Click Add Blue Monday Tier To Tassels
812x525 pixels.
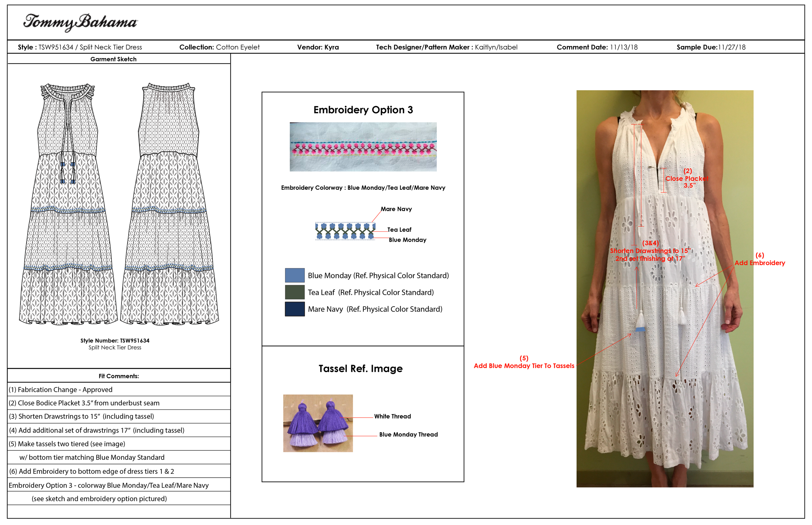click(x=524, y=366)
